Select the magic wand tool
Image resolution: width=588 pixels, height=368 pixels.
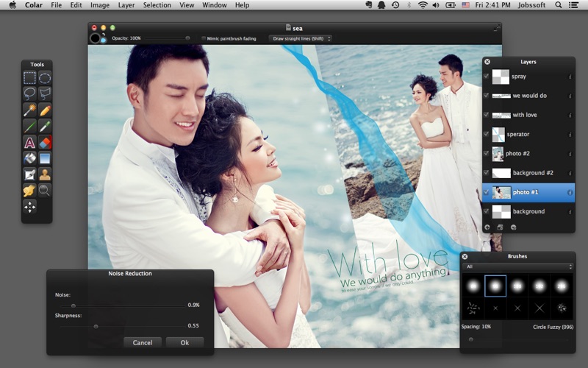point(29,110)
